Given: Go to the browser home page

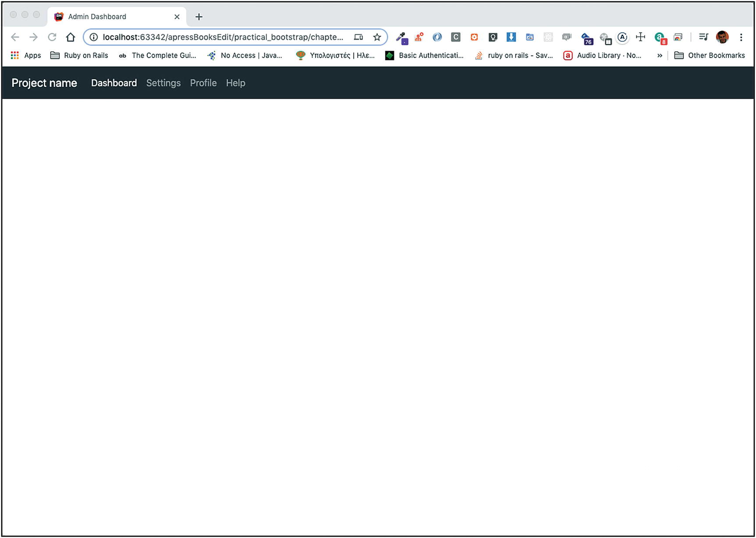Looking at the screenshot, I should click(x=71, y=37).
